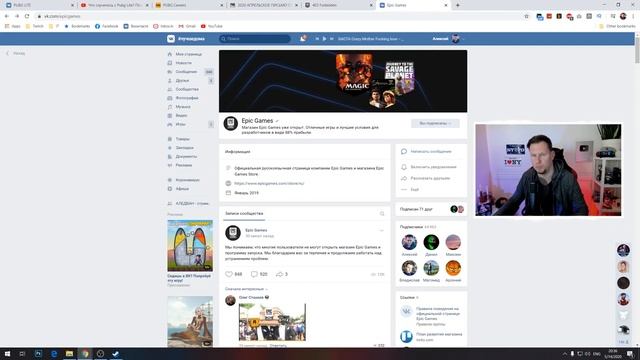
Task: Skip to next track in header player
Action: pyautogui.click(x=331, y=39)
